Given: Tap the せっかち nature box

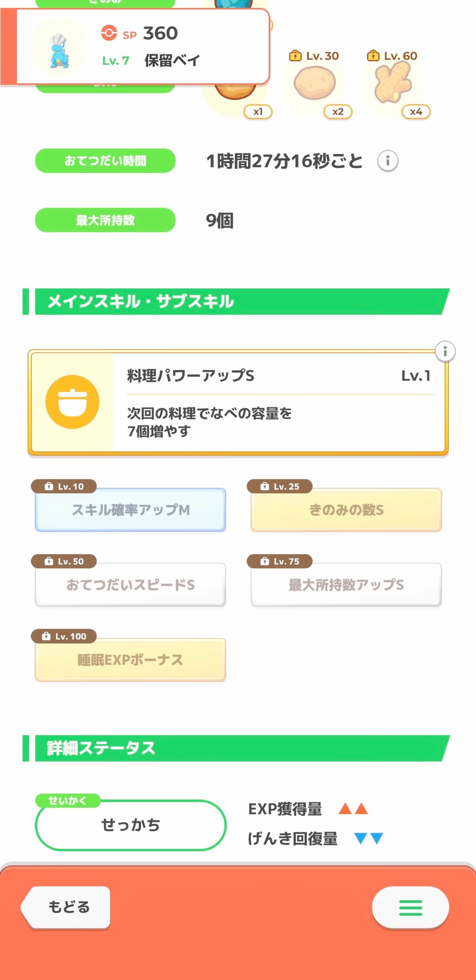Looking at the screenshot, I should pos(131,825).
